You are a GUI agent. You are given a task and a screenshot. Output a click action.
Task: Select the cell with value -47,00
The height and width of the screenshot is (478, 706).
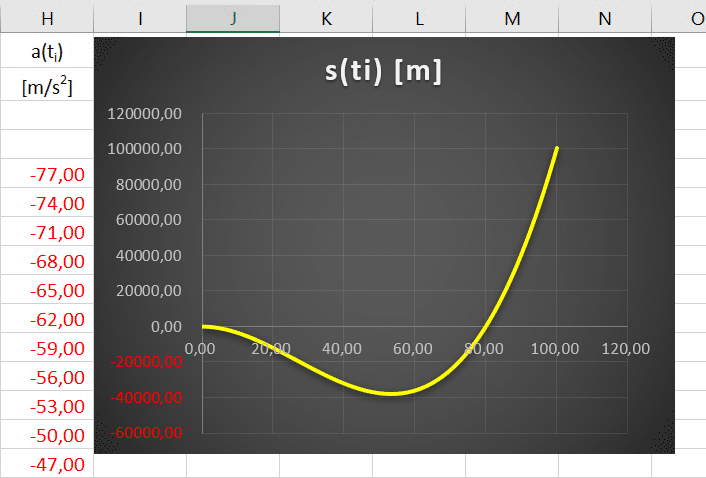click(58, 465)
